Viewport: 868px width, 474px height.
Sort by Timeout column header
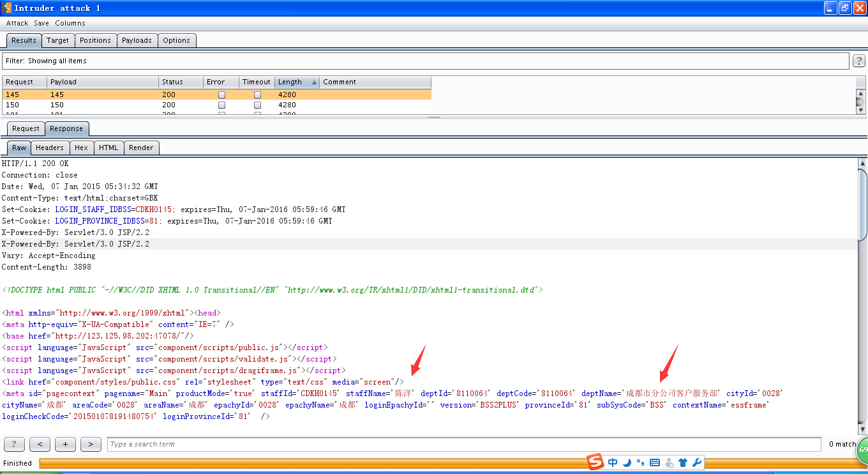coord(257,82)
